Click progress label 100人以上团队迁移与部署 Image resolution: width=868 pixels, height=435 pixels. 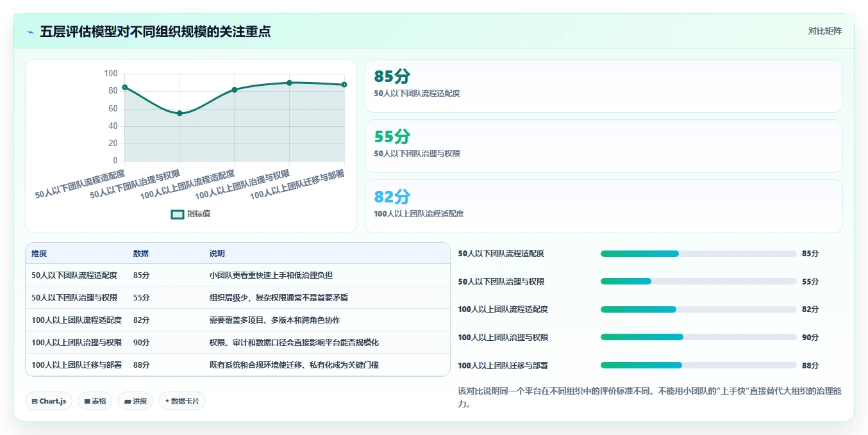tap(503, 366)
